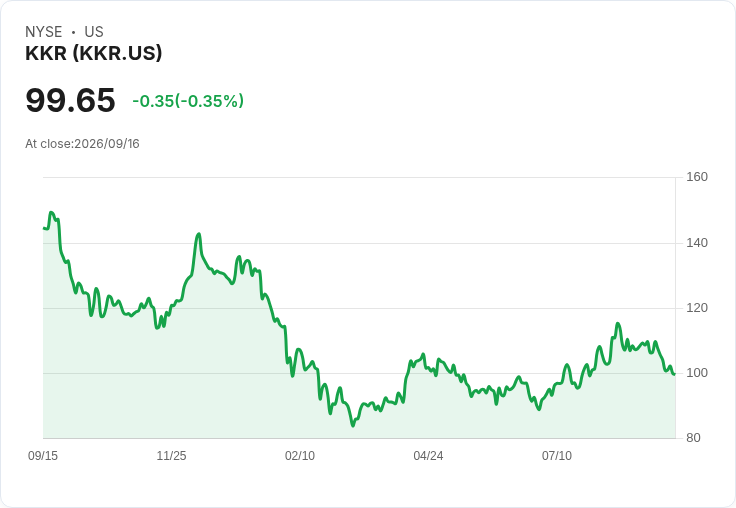Click the NYSE exchange label
This screenshot has width=736, height=508.
click(x=44, y=32)
